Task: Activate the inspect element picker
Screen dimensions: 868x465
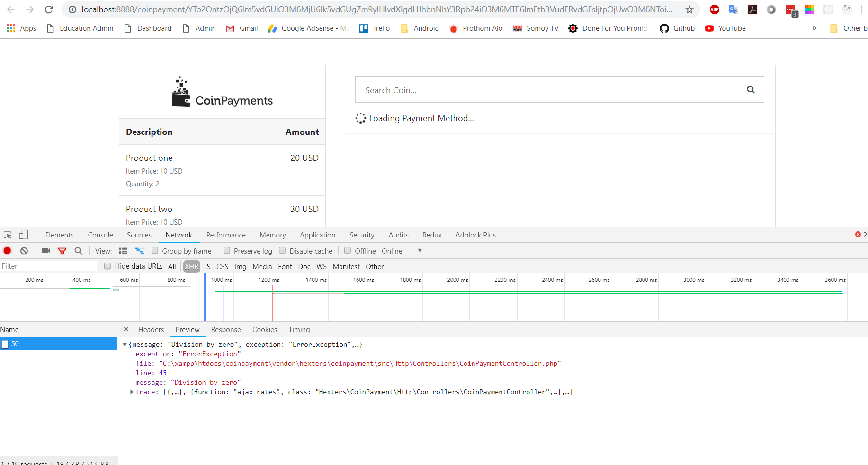Action: pyautogui.click(x=8, y=235)
